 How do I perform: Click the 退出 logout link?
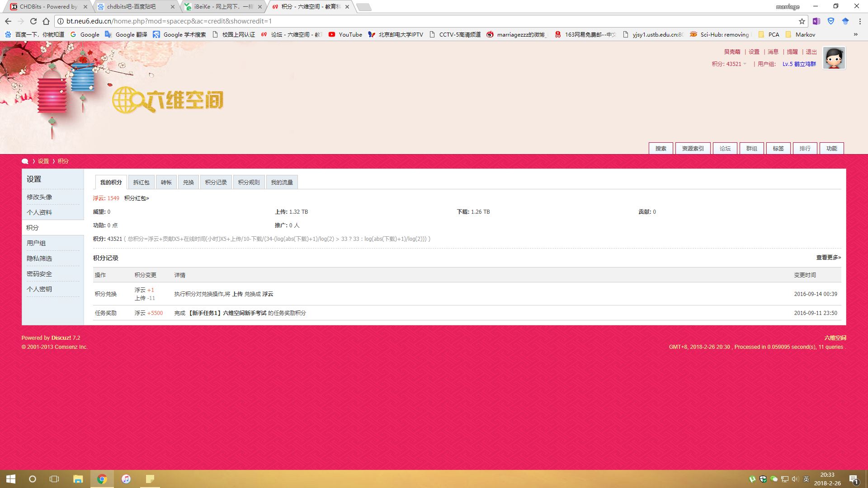[x=811, y=52]
